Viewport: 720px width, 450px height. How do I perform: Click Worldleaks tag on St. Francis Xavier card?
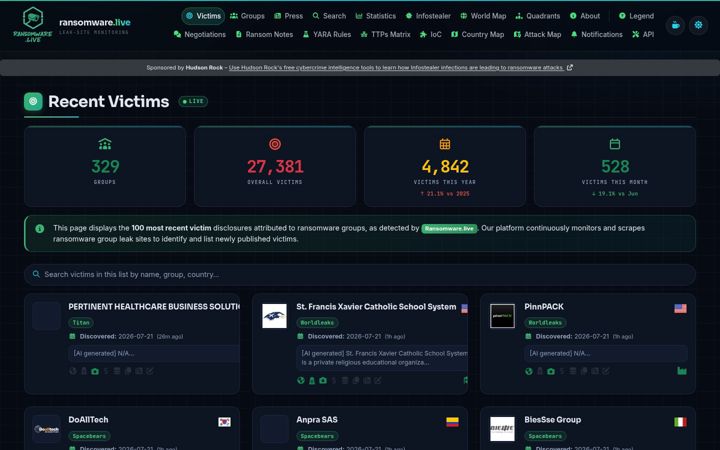(x=317, y=323)
